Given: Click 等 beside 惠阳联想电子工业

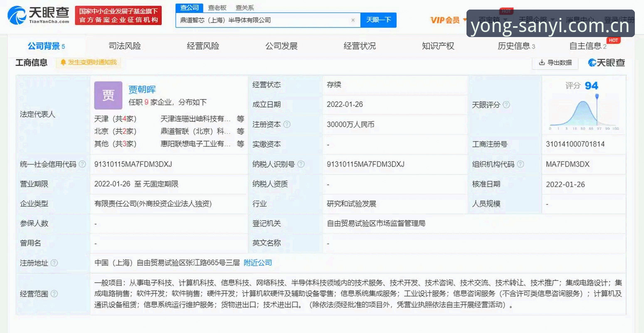Looking at the screenshot, I should pyautogui.click(x=240, y=144).
